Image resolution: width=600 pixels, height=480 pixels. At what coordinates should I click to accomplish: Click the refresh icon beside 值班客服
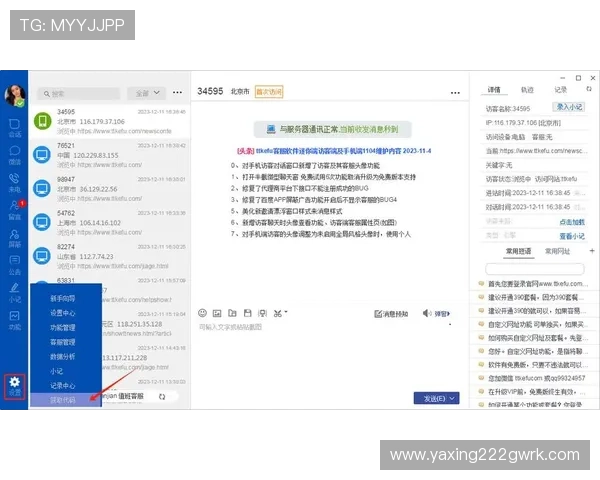(162, 397)
